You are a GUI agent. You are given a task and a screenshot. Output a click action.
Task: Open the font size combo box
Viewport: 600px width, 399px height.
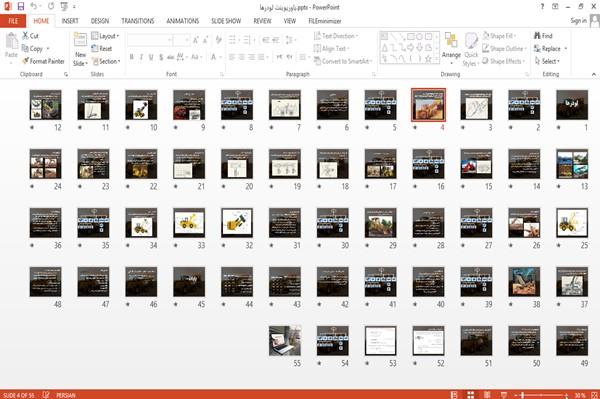pos(181,40)
